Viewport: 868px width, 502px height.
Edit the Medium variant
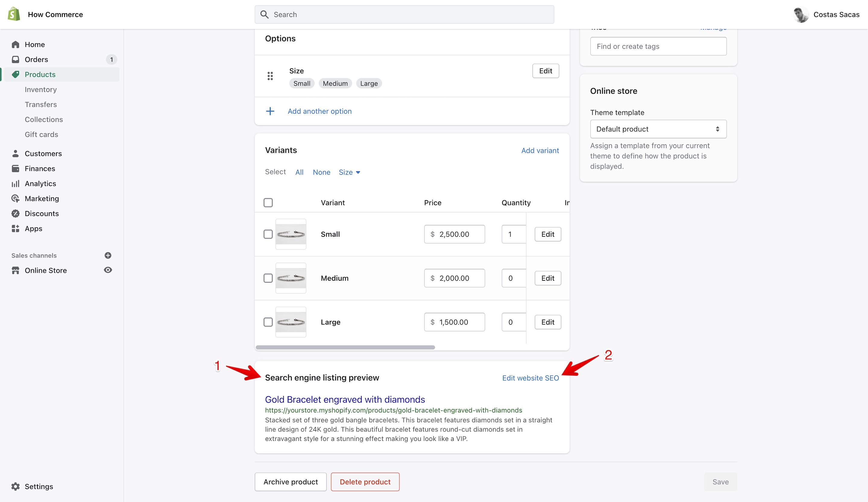pos(548,278)
